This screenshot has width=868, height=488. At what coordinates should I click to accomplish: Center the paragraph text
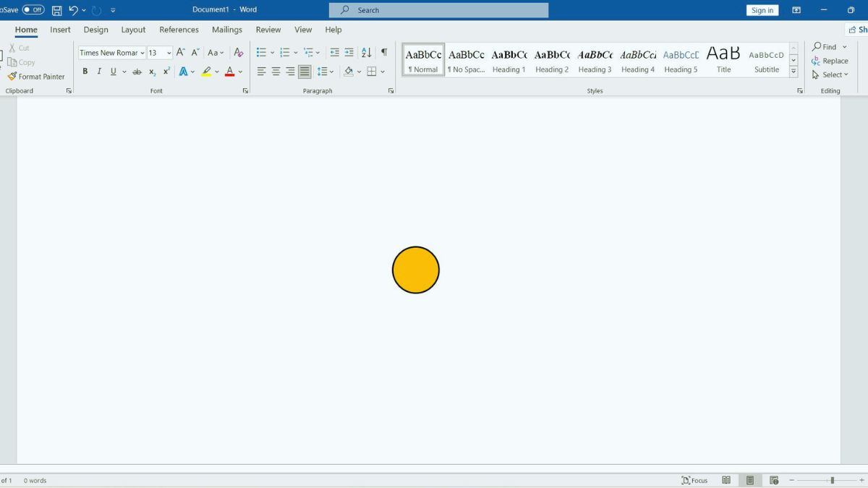click(x=276, y=72)
